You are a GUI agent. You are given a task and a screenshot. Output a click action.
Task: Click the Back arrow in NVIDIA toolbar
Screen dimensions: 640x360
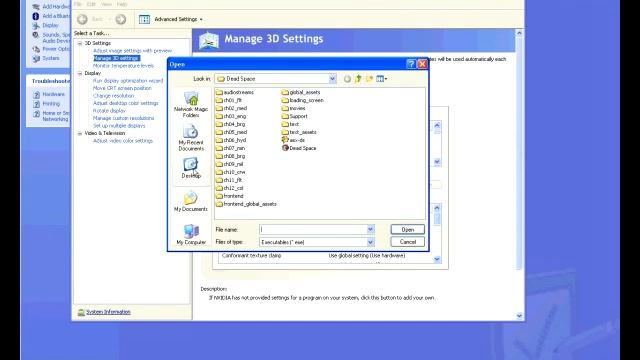click(x=82, y=19)
